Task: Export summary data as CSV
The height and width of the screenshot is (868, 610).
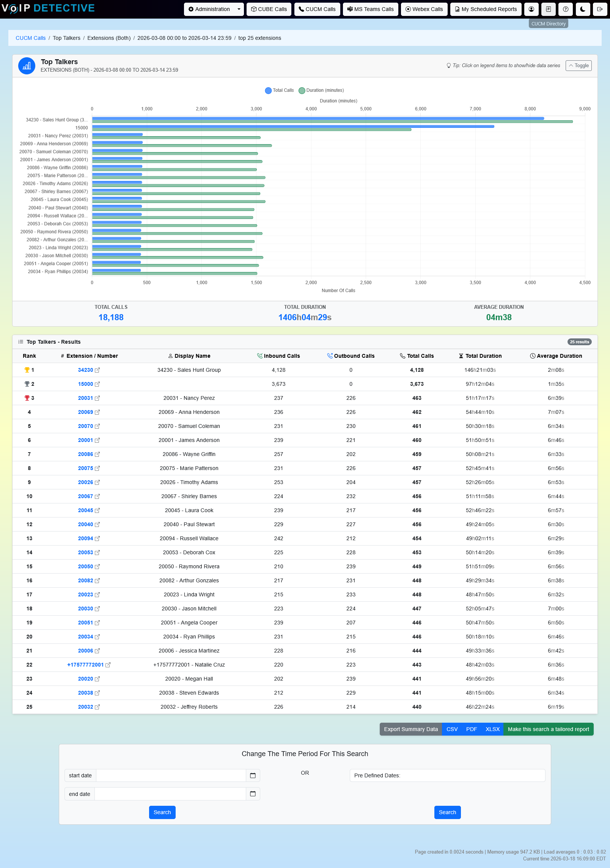Action: [x=452, y=729]
